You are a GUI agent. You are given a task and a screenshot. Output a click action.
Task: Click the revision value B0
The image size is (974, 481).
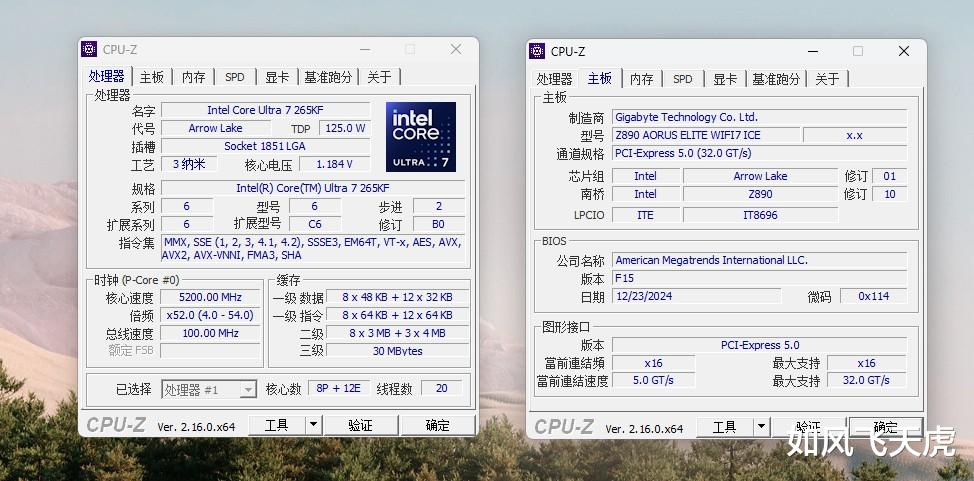(x=439, y=224)
